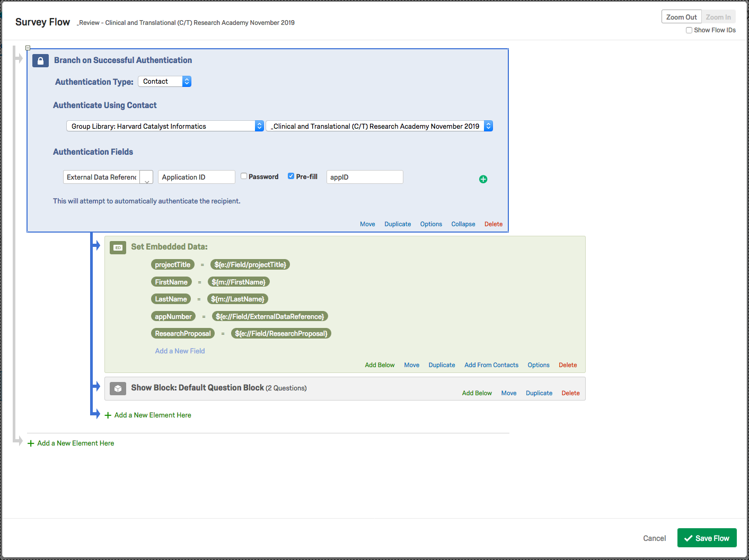Click Add a New Field link
Screen dimensions: 749x560
point(180,351)
